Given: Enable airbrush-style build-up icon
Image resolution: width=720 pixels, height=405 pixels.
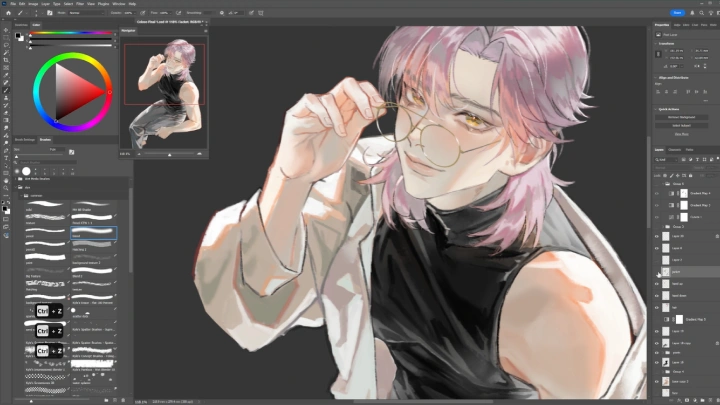Looking at the screenshot, I should click(x=179, y=13).
